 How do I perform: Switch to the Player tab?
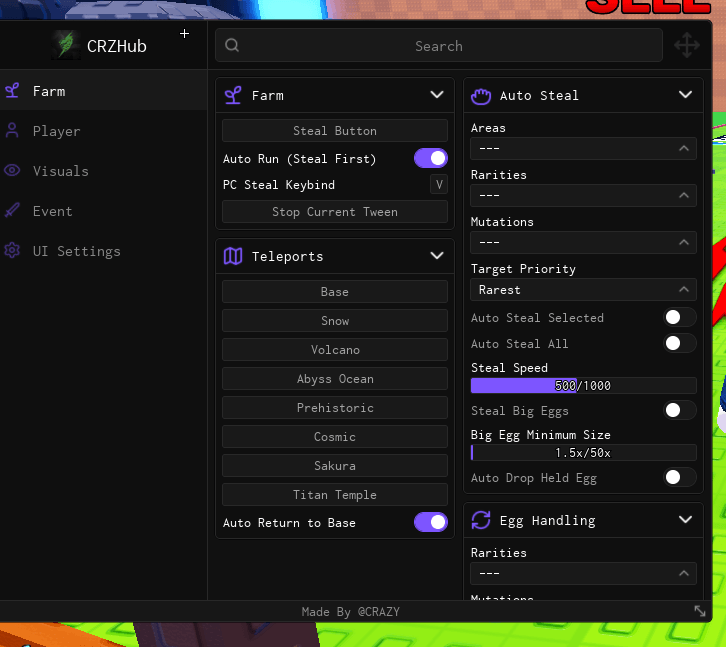click(x=104, y=131)
